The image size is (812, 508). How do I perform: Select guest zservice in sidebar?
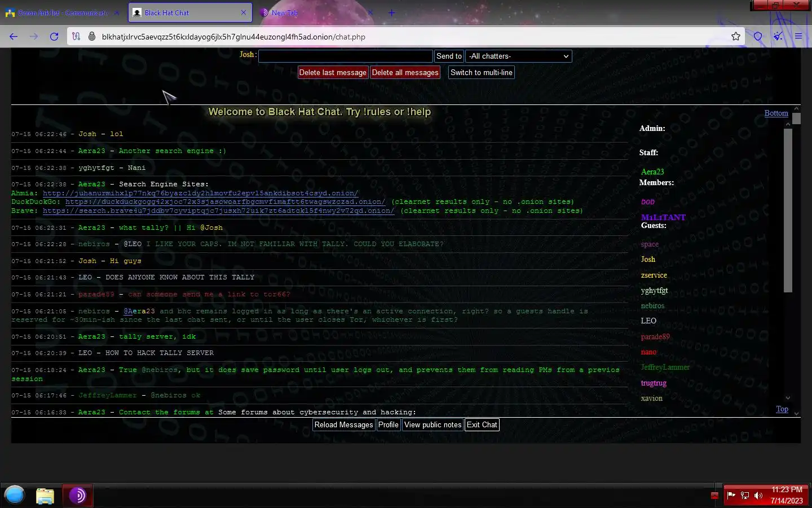point(654,275)
